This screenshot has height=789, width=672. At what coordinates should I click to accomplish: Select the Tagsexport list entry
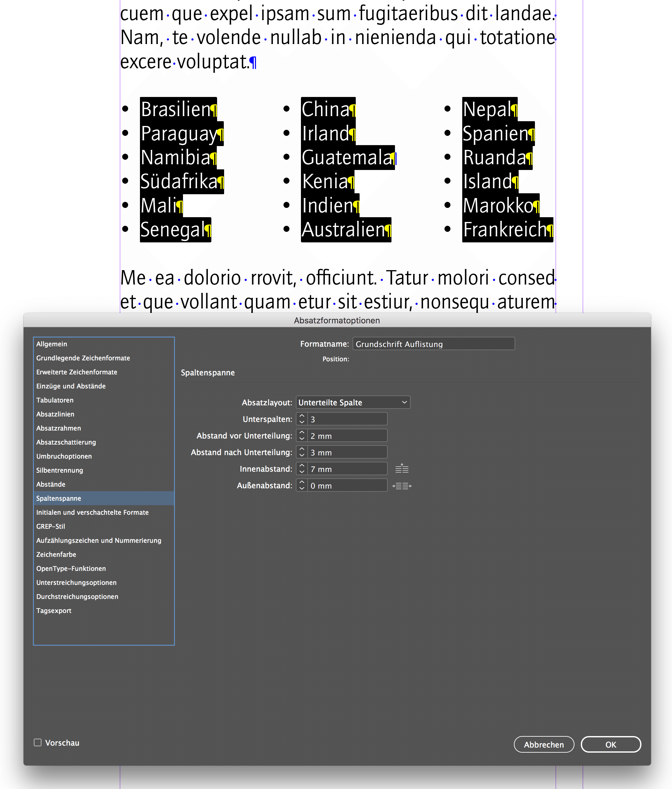pyautogui.click(x=54, y=610)
